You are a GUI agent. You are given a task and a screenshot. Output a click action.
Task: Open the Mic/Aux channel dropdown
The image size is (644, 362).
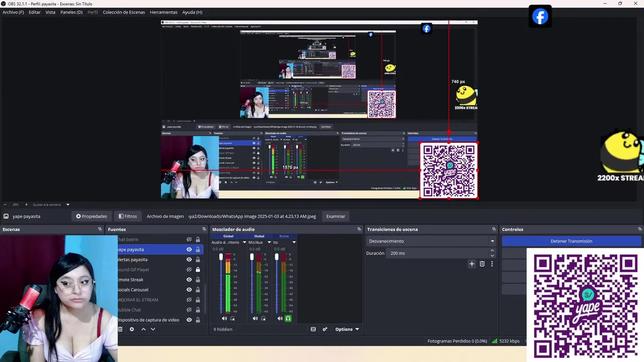[269, 242]
